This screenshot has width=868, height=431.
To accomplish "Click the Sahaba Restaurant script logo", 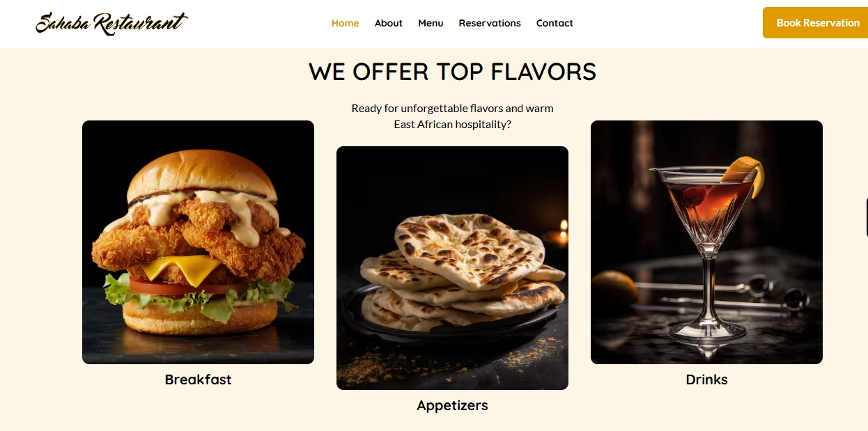I will coord(111,23).
